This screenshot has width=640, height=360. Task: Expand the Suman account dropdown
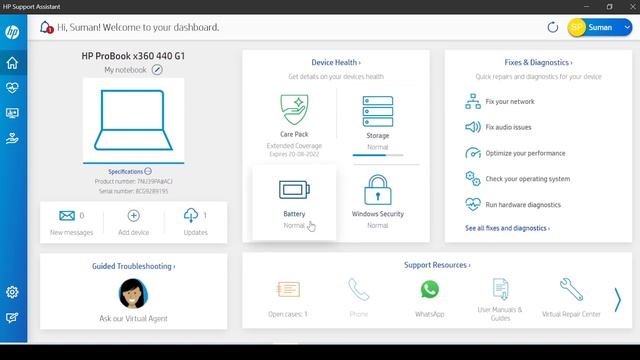(x=627, y=27)
